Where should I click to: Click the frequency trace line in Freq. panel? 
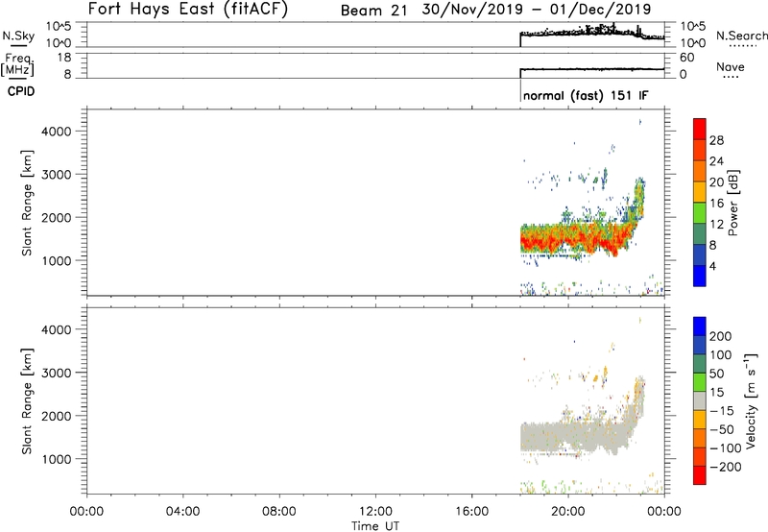tap(592, 69)
